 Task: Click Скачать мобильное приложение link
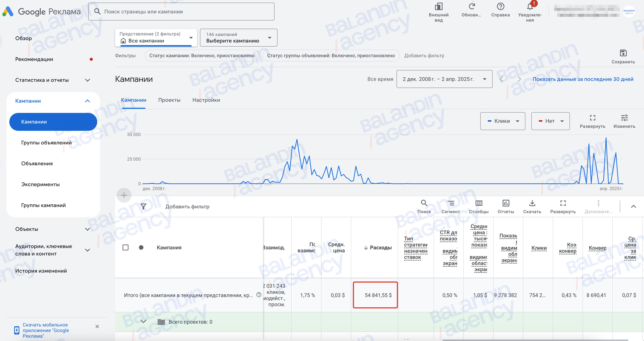point(46,330)
